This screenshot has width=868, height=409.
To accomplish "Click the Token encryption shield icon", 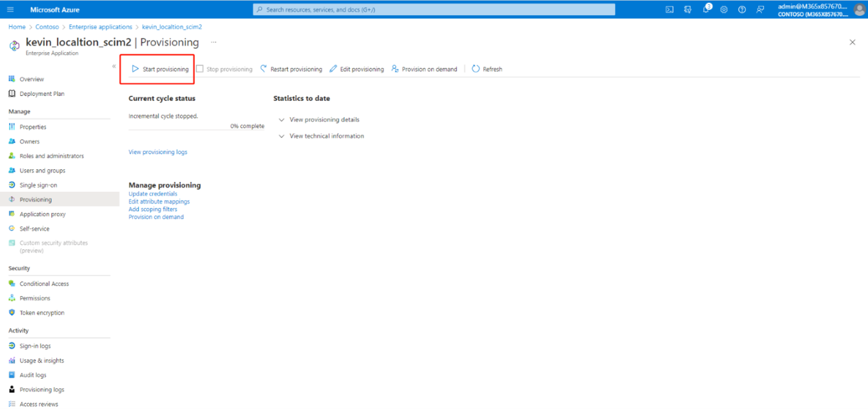I will (12, 313).
